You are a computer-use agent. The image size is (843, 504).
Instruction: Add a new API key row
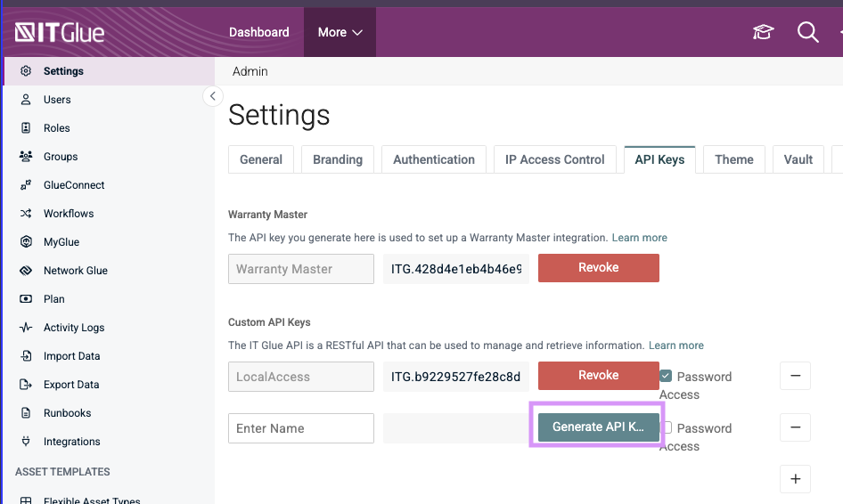coord(795,479)
